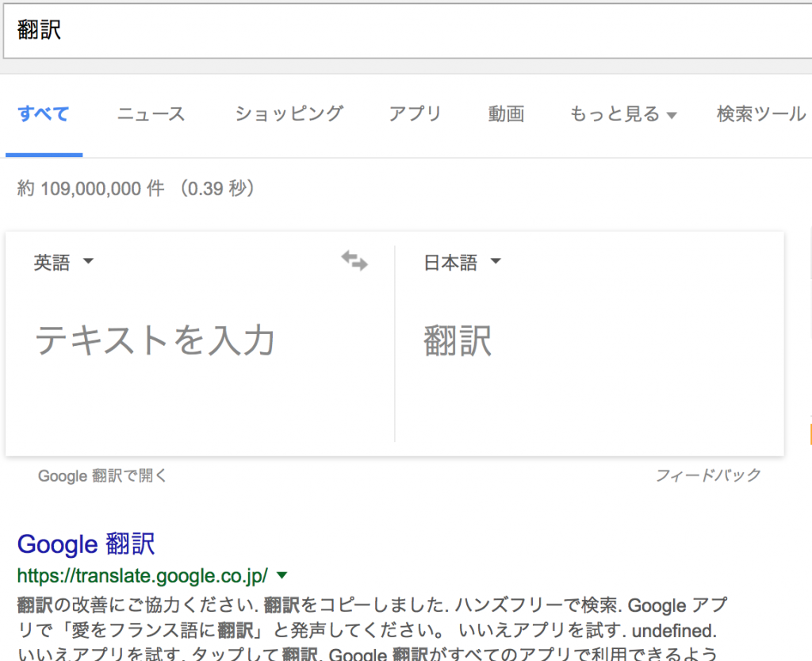Screen dimensions: 812x661
Task: Click the フィードバック link
Action: coord(707,475)
